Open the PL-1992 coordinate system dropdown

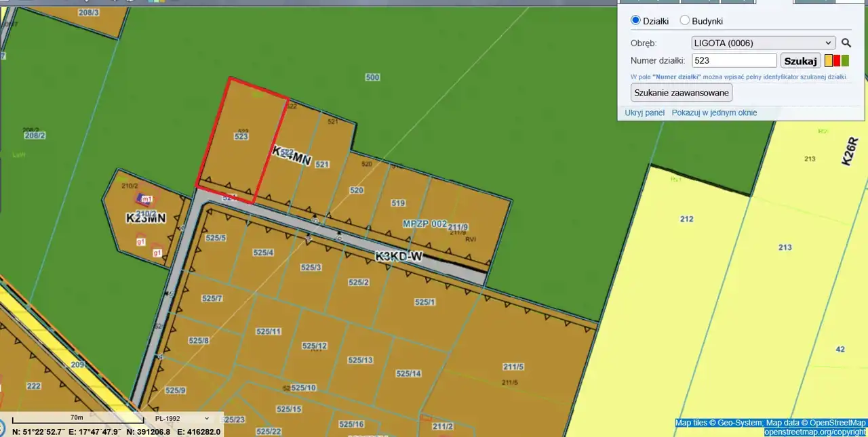click(181, 418)
